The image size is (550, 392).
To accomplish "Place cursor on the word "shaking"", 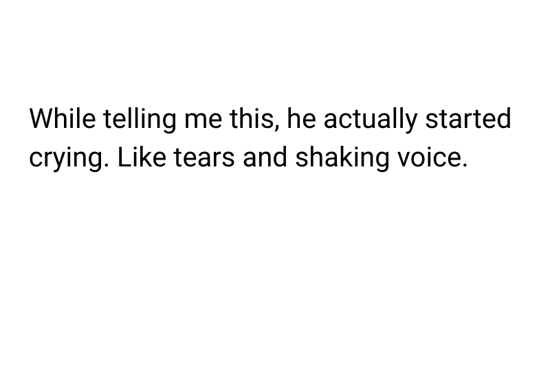I will point(341,157).
